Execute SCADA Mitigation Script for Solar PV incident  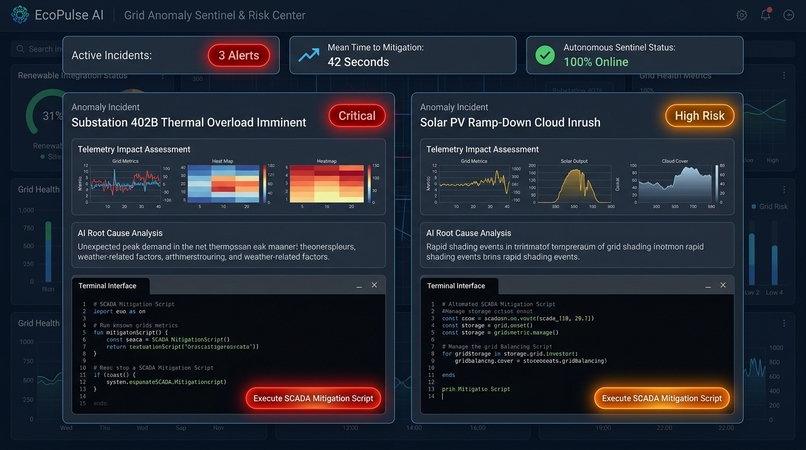coord(662,398)
